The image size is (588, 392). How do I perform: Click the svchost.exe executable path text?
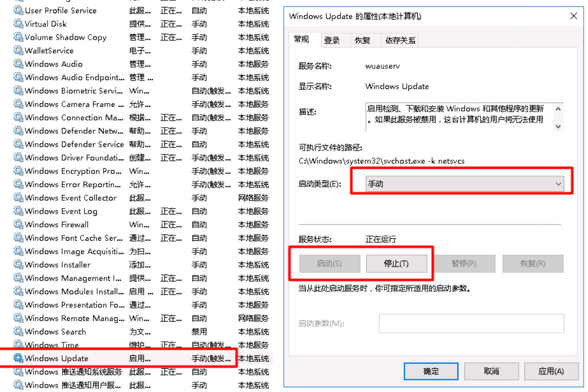pos(381,161)
